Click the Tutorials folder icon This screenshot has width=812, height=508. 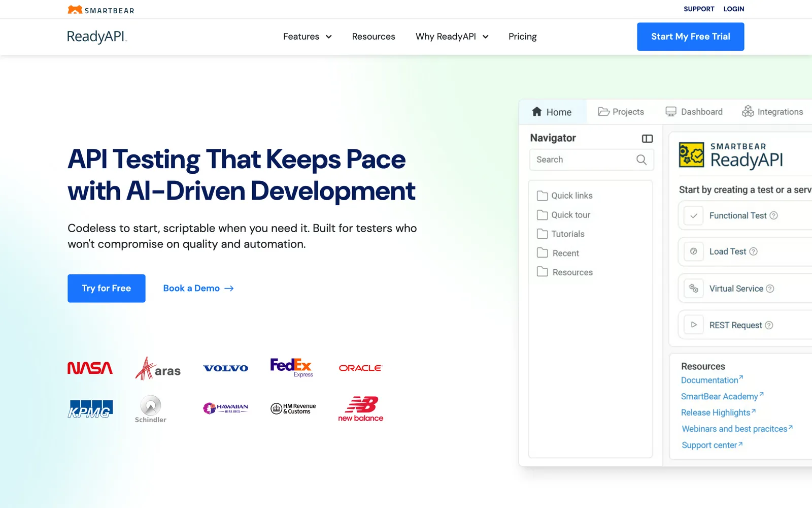point(543,234)
